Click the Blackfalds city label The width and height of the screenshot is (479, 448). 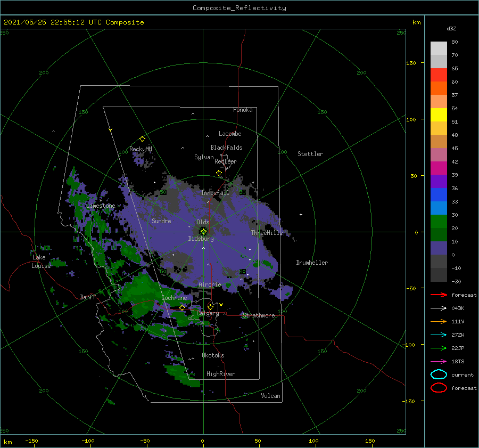226,148
